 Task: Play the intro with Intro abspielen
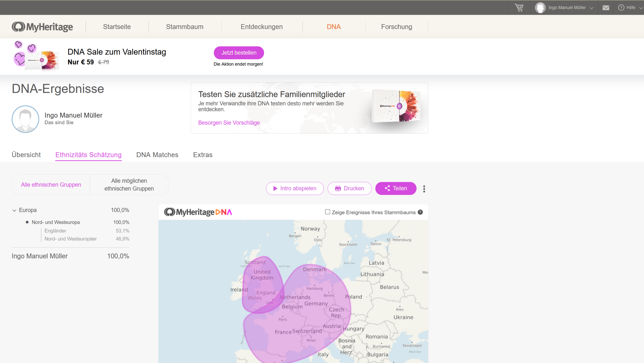point(295,188)
